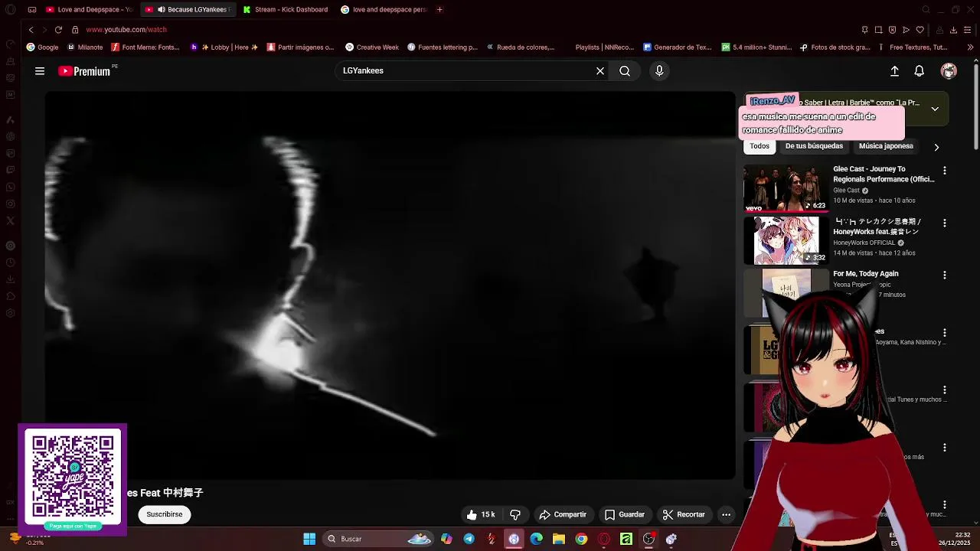Start voice search with the microphone
Image resolution: width=980 pixels, height=551 pixels.
click(x=659, y=71)
